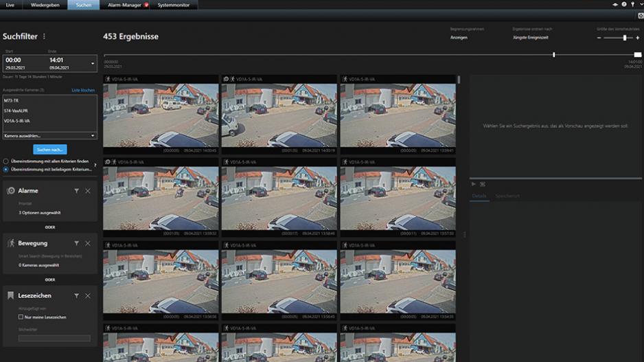644x362 pixels.
Task: Click motion icon on first result header
Action: tap(108, 79)
